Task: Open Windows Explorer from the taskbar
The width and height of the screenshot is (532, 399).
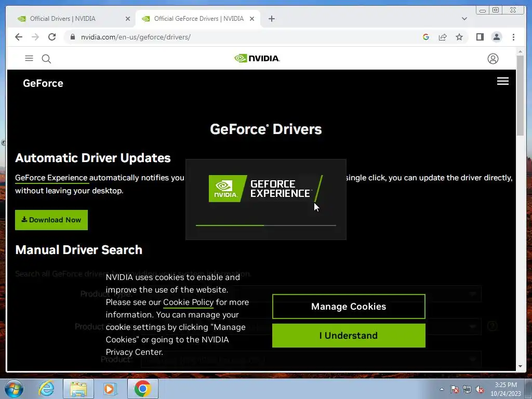Action: tap(78, 389)
